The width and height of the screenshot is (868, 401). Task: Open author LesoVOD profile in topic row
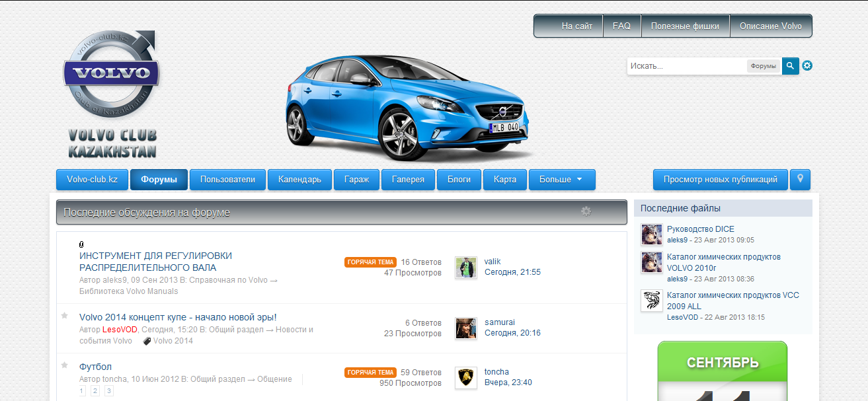point(120,330)
